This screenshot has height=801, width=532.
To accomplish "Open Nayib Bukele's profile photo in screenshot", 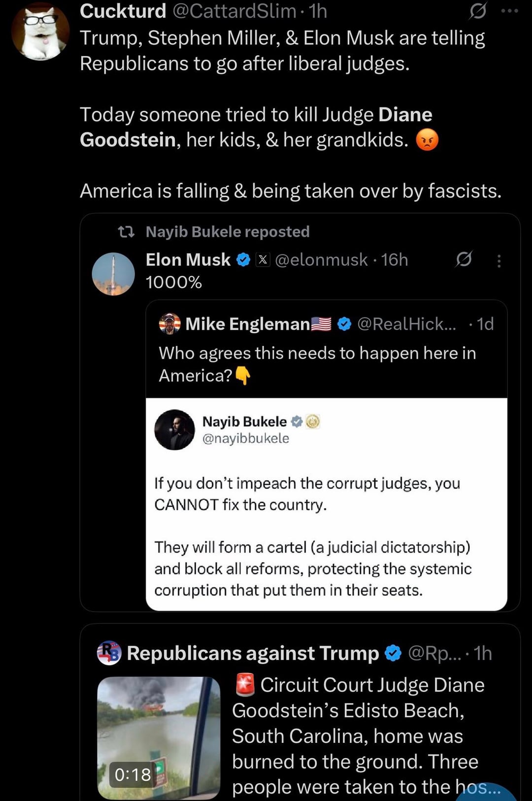I will pyautogui.click(x=175, y=429).
